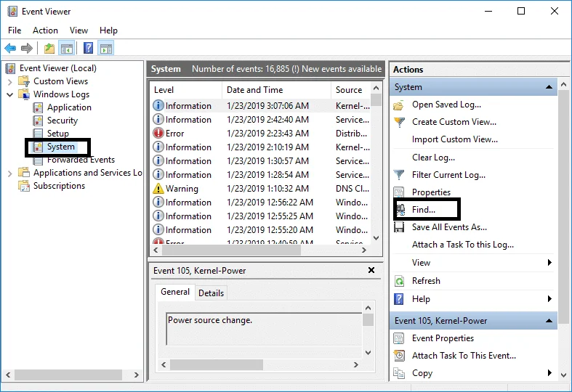Viewport: 572px width, 392px height.
Task: Select the 1/23/2019 1:28:54 AM event row
Action: click(x=261, y=175)
